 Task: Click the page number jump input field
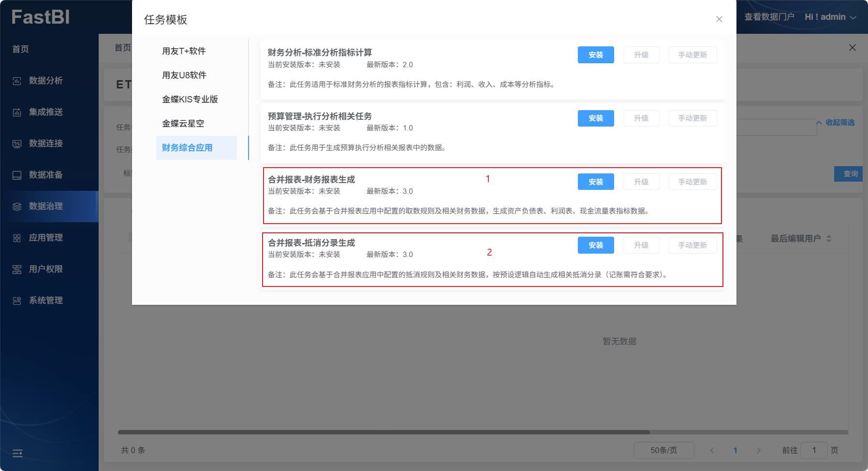(814, 450)
